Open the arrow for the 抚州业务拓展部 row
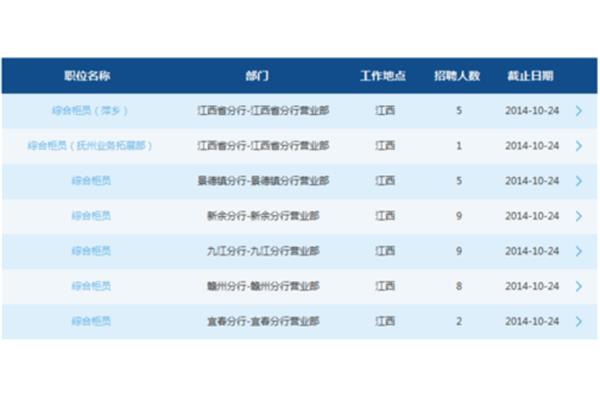 point(579,146)
